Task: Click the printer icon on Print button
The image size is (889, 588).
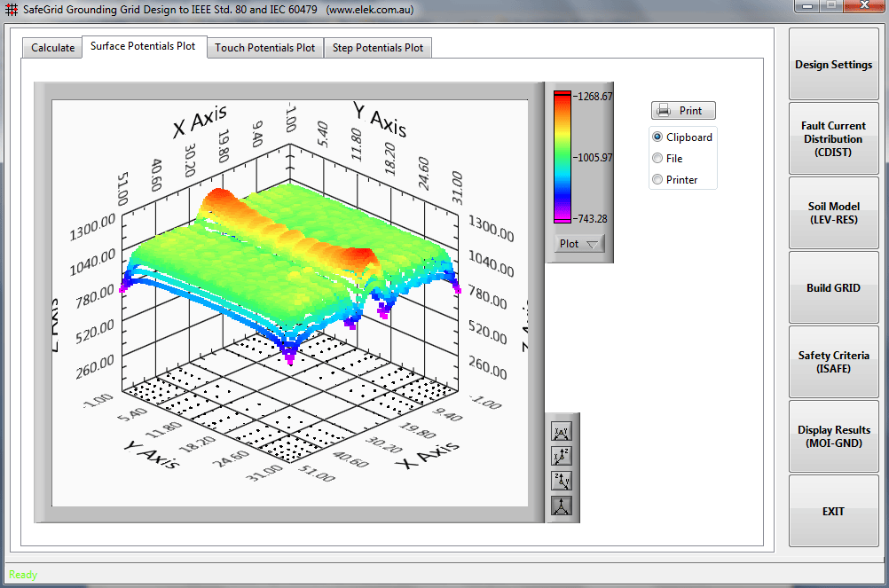Action: pos(665,111)
